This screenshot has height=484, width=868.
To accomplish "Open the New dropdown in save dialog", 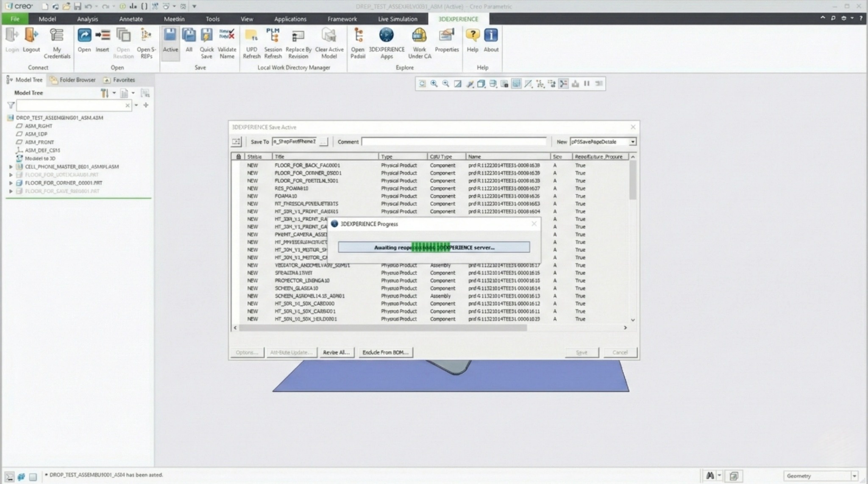I will tap(632, 142).
